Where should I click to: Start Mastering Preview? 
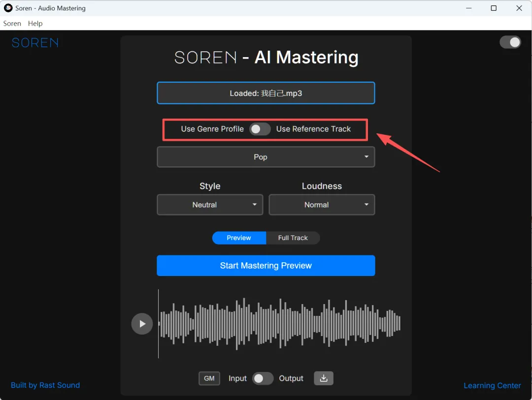[x=266, y=265]
